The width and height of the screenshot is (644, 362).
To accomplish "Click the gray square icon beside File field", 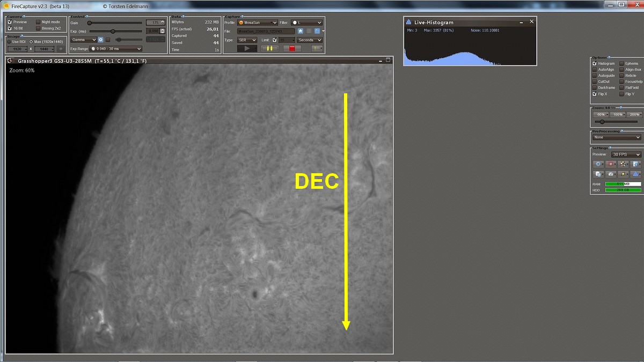I will coord(309,31).
